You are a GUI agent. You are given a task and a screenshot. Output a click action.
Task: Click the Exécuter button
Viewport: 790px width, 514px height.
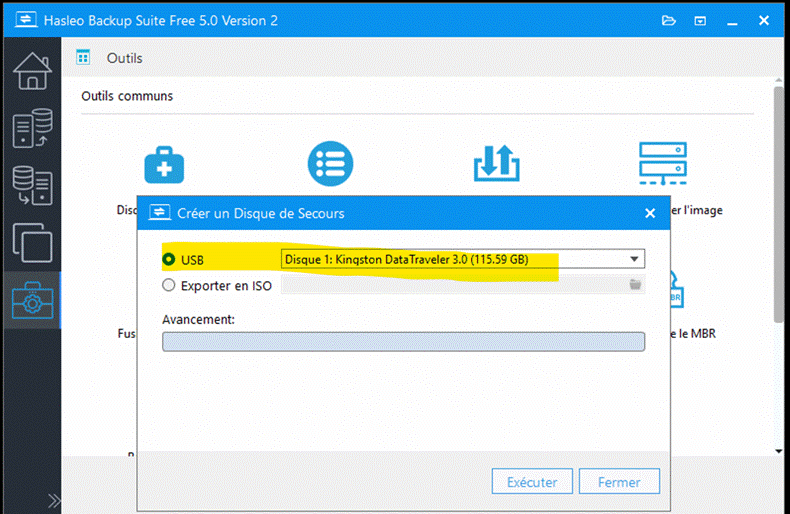pyautogui.click(x=532, y=482)
